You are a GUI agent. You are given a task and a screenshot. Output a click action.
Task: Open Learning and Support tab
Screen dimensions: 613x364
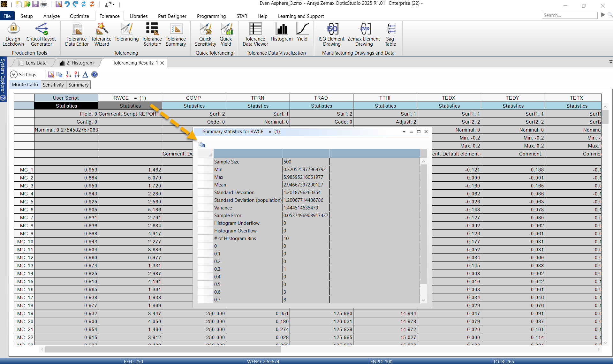click(x=301, y=16)
